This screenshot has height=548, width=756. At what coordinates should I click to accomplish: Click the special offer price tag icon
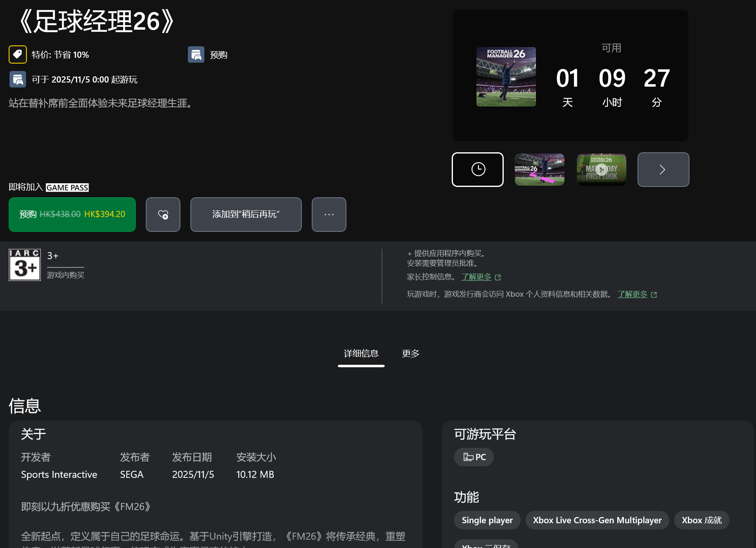click(x=18, y=54)
